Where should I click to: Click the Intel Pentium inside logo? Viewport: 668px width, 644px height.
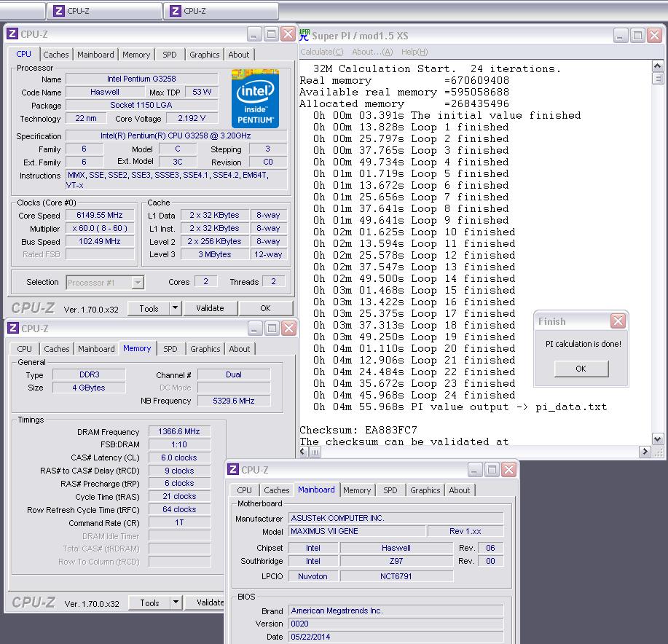pos(255,98)
